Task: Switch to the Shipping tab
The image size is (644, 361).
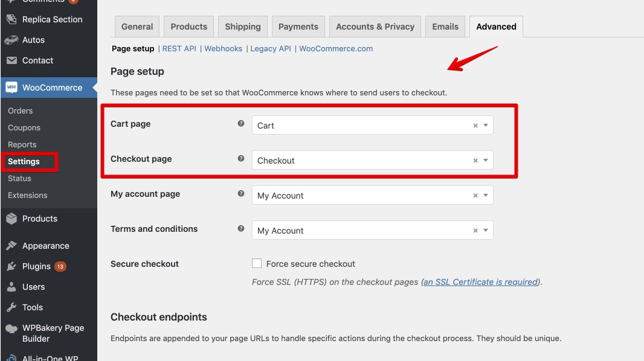Action: coord(243,27)
